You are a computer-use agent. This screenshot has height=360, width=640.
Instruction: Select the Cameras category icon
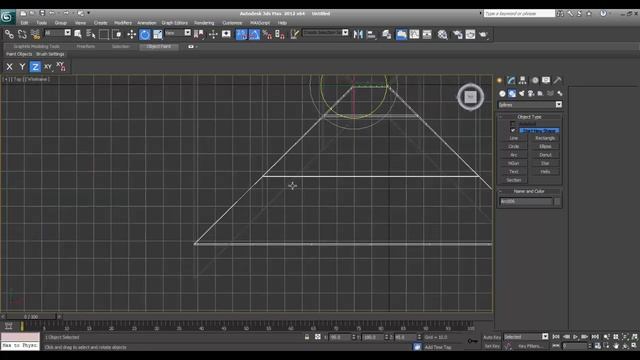tap(531, 93)
